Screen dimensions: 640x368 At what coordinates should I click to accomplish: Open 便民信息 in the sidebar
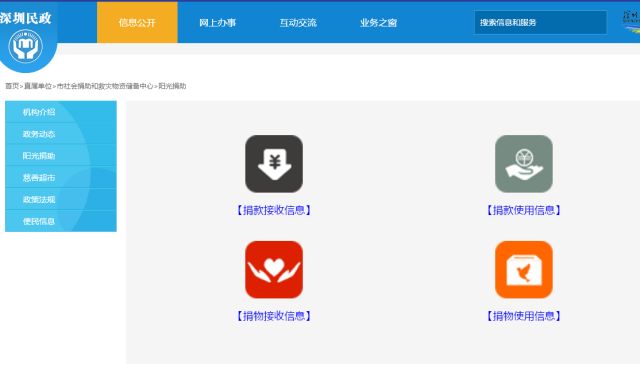(x=61, y=221)
